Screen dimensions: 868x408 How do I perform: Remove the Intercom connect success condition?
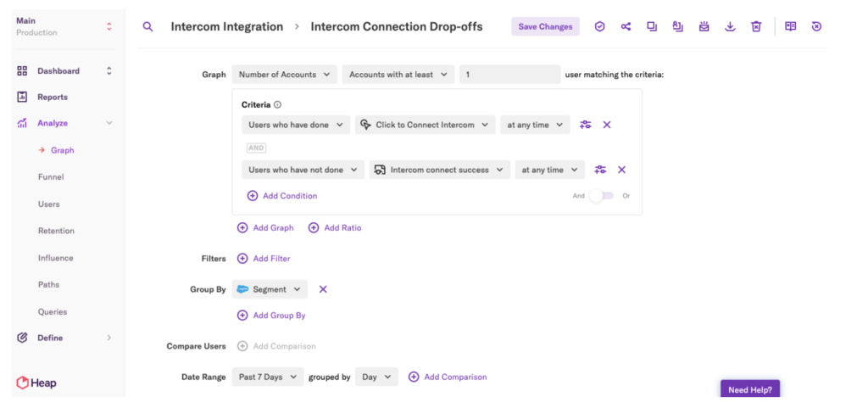(x=621, y=170)
